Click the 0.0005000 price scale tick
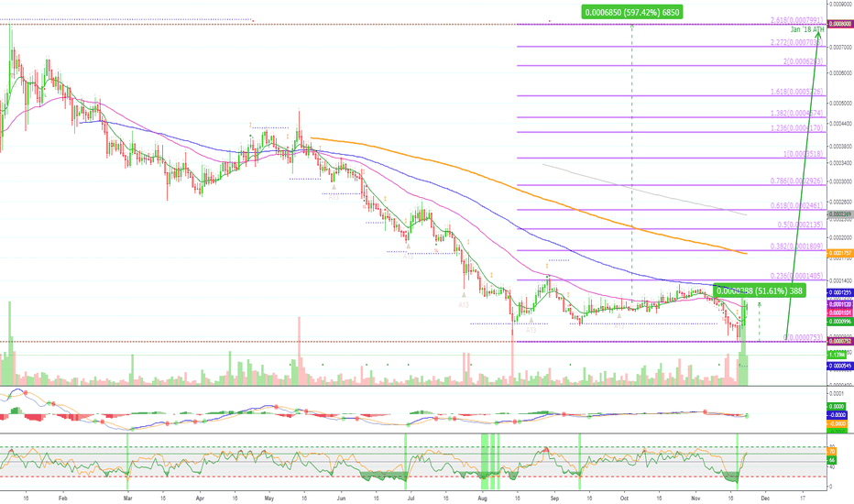The width and height of the screenshot is (854, 504). (840, 103)
